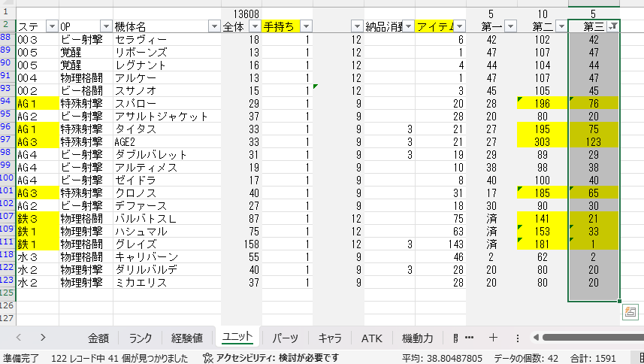Switch to the キャラ sheet tab

pos(330,338)
